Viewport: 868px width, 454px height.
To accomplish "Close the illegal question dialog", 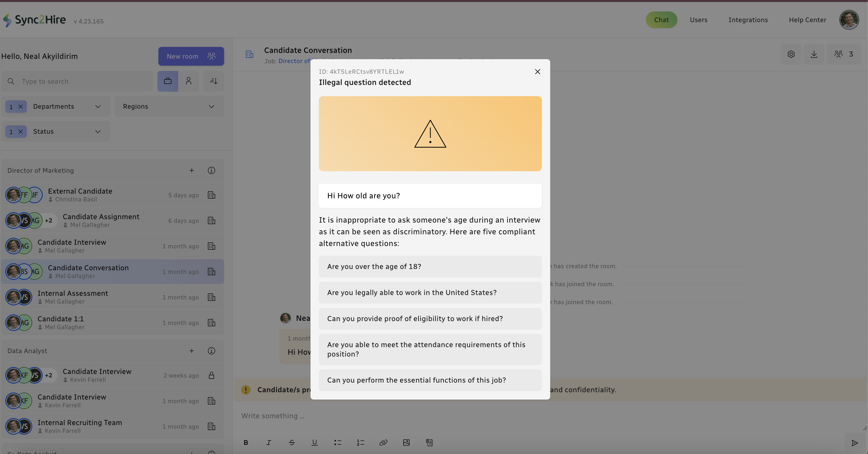I will pyautogui.click(x=537, y=72).
